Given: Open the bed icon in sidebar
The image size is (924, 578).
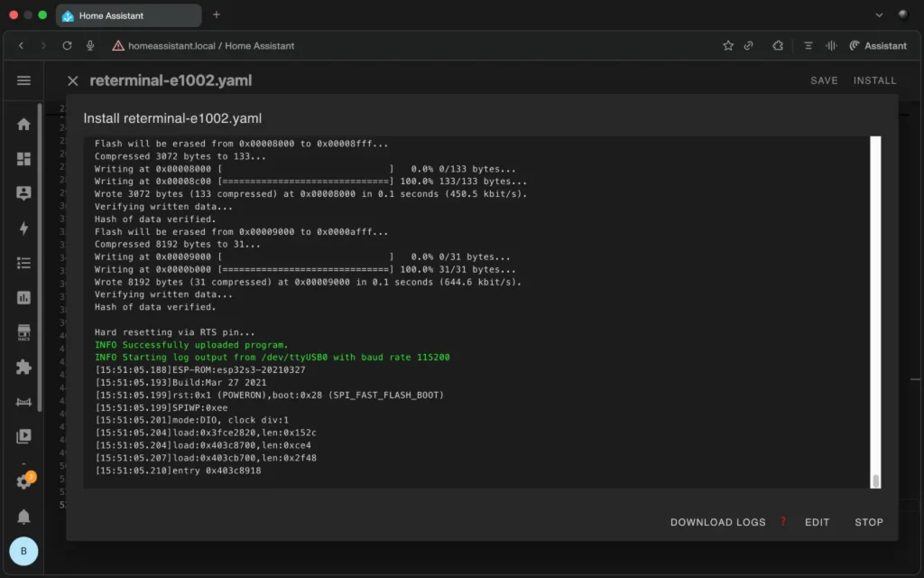Looking at the screenshot, I should pyautogui.click(x=23, y=402).
